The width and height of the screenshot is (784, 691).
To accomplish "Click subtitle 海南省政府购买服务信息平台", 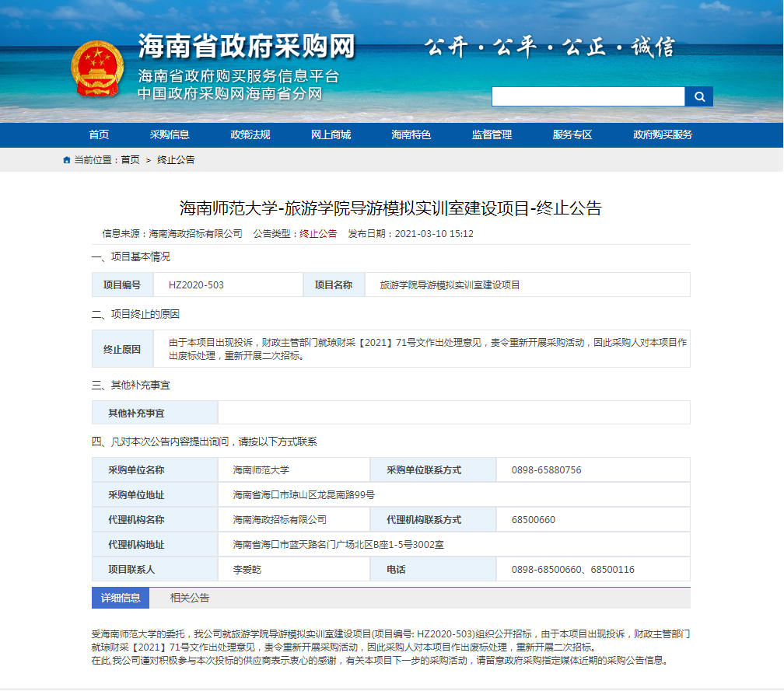I will [239, 76].
